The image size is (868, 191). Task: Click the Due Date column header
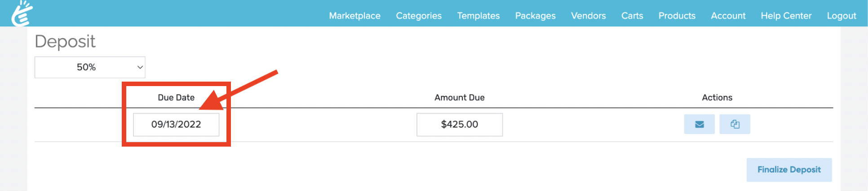coord(176,98)
